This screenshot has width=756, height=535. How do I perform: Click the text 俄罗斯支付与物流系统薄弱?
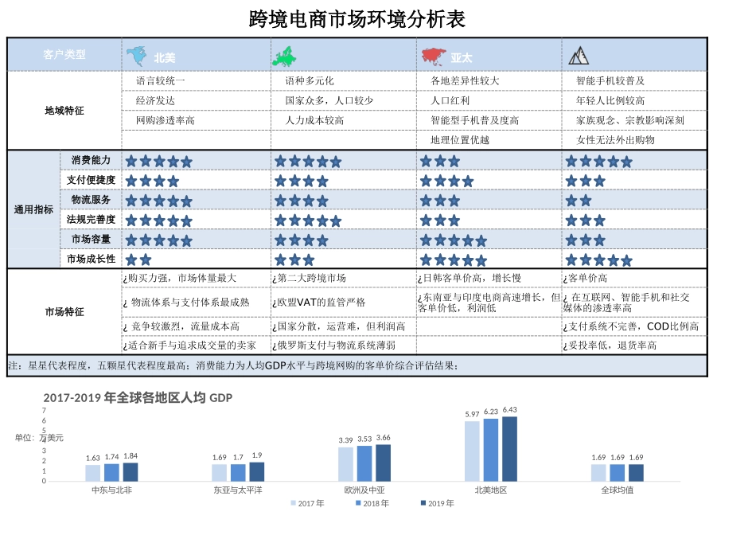click(x=336, y=346)
